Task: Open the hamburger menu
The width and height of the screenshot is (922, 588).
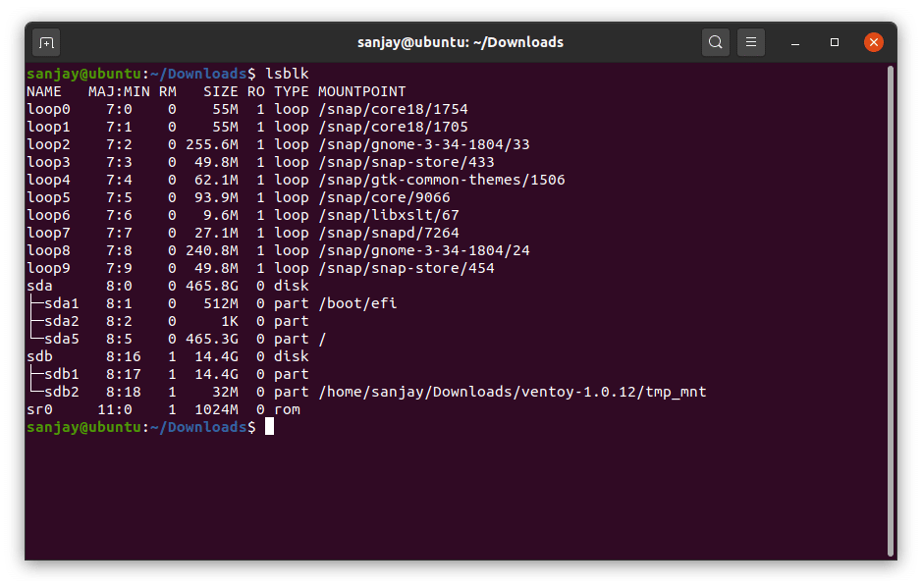Action: 750,42
